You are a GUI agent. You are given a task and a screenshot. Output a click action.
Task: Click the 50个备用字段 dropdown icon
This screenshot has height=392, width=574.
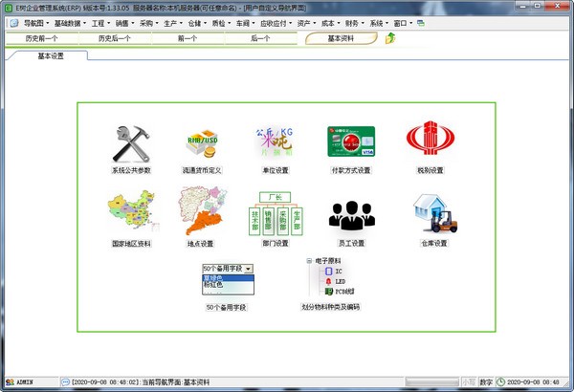coord(226,278)
